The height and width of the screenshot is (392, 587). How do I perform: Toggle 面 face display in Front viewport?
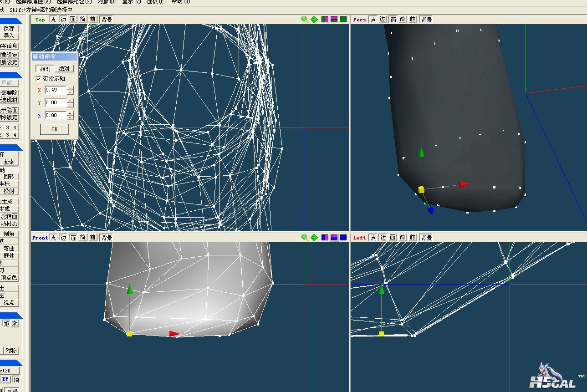pyautogui.click(x=73, y=238)
